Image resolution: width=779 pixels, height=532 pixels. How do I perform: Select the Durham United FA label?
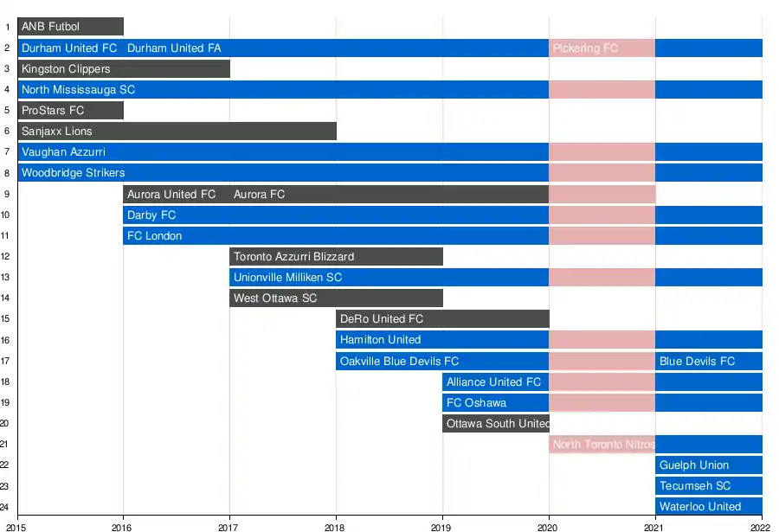174,48
